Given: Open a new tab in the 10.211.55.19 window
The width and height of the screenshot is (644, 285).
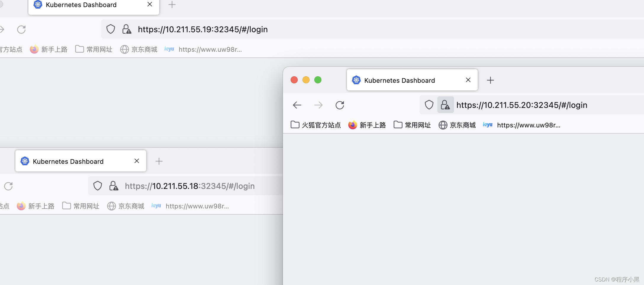Looking at the screenshot, I should click(172, 5).
